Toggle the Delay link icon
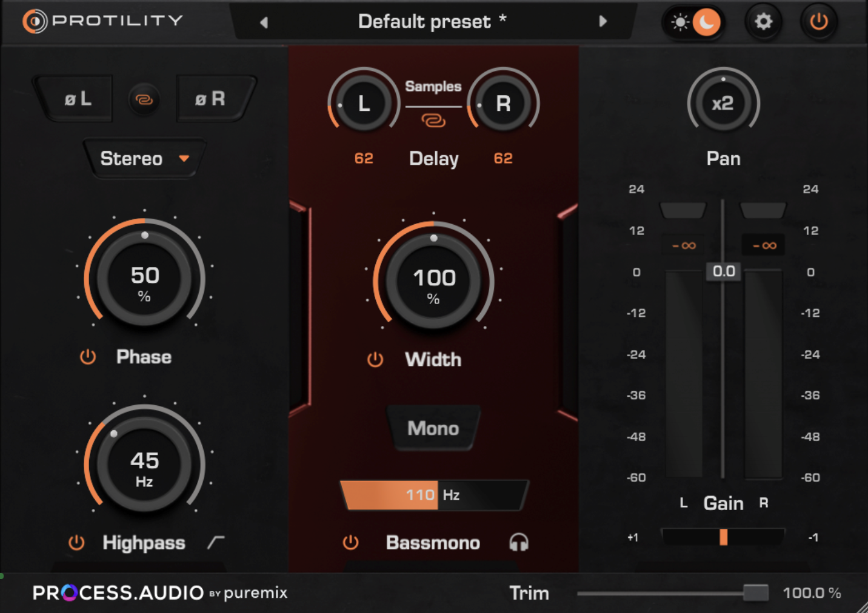Screen dimensions: 868x613 [433, 121]
